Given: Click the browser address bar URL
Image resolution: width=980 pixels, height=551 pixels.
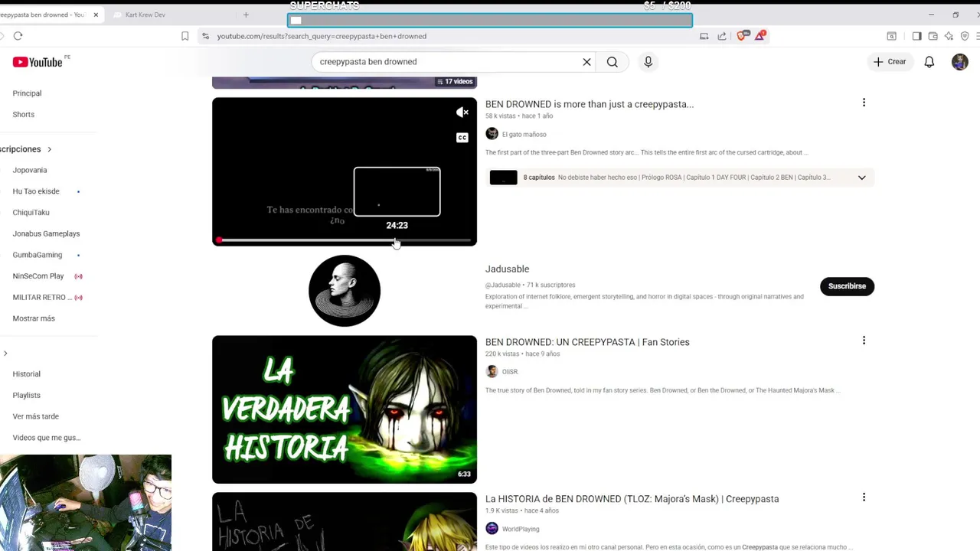Looking at the screenshot, I should [322, 36].
